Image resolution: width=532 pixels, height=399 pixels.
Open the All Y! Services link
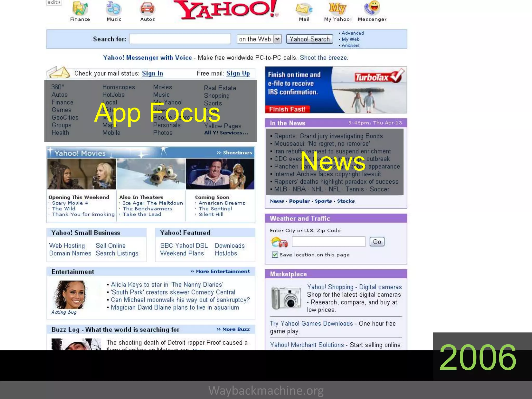pos(226,133)
